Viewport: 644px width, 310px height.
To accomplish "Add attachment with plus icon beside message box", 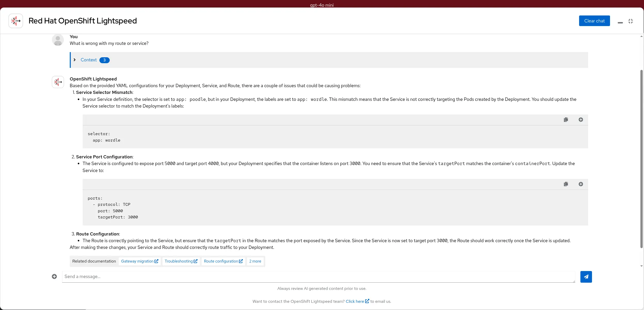I will point(54,276).
